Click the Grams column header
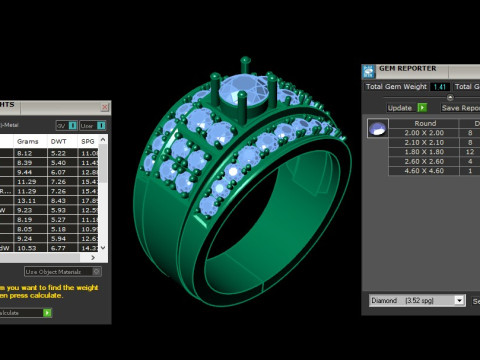 tap(30, 141)
